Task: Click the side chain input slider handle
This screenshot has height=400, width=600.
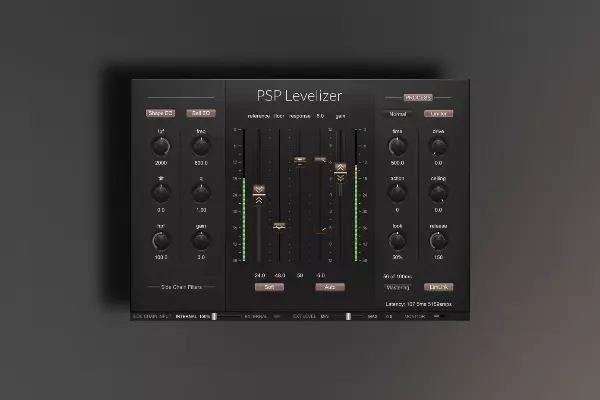Action: (x=215, y=317)
